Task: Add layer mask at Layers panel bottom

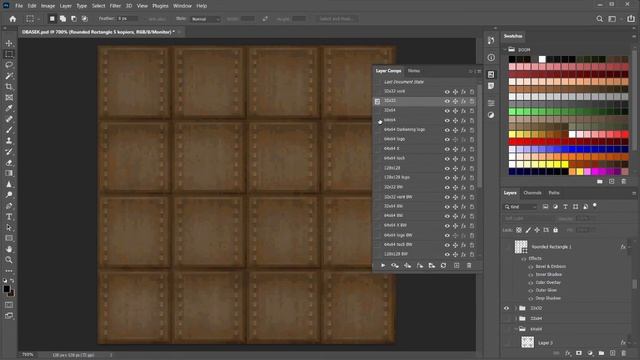Action: [x=579, y=353]
